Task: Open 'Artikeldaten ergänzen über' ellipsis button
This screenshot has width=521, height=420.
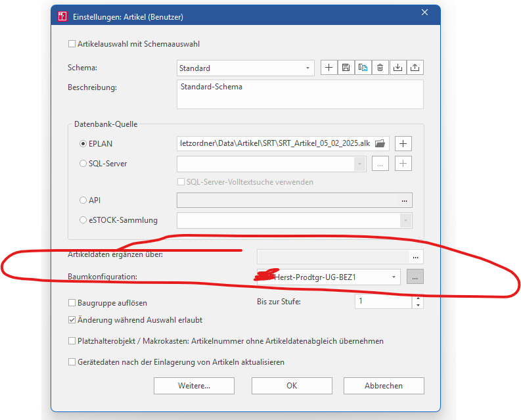Action: click(416, 257)
